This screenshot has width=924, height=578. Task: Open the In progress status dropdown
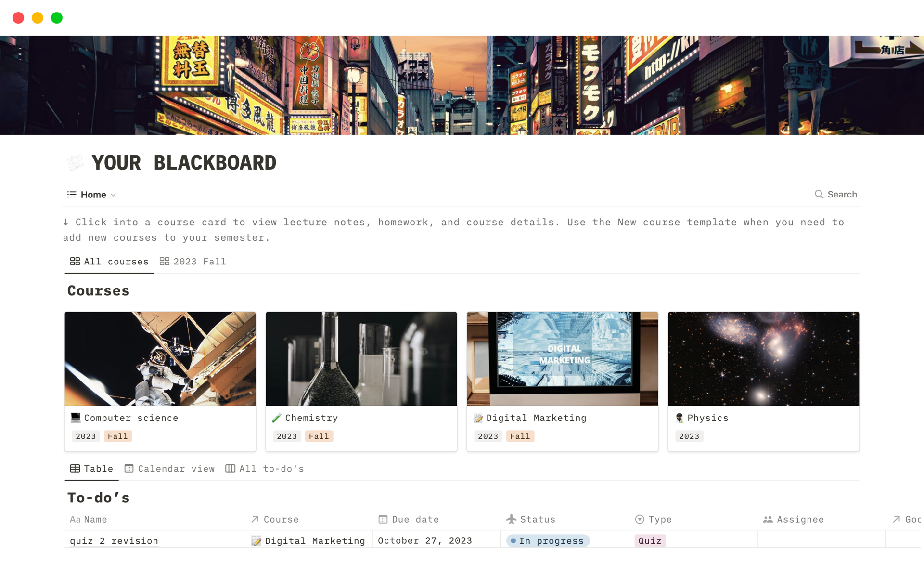tap(548, 541)
